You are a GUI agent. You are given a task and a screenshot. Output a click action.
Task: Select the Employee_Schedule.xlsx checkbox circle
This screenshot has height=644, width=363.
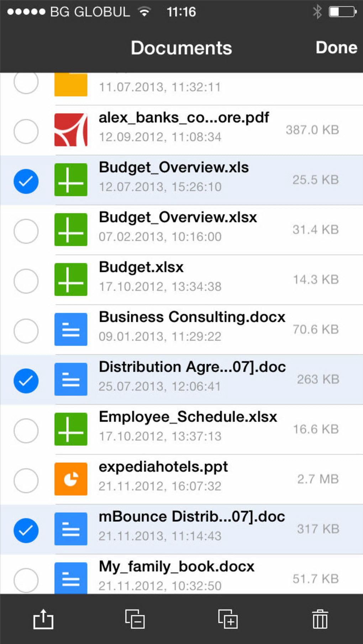(x=26, y=431)
